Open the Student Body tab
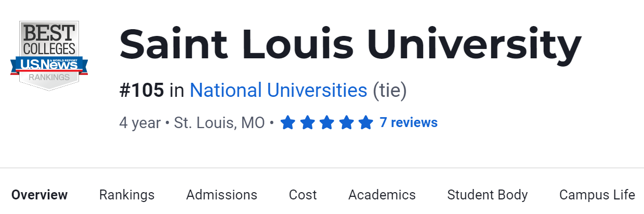 point(488,195)
